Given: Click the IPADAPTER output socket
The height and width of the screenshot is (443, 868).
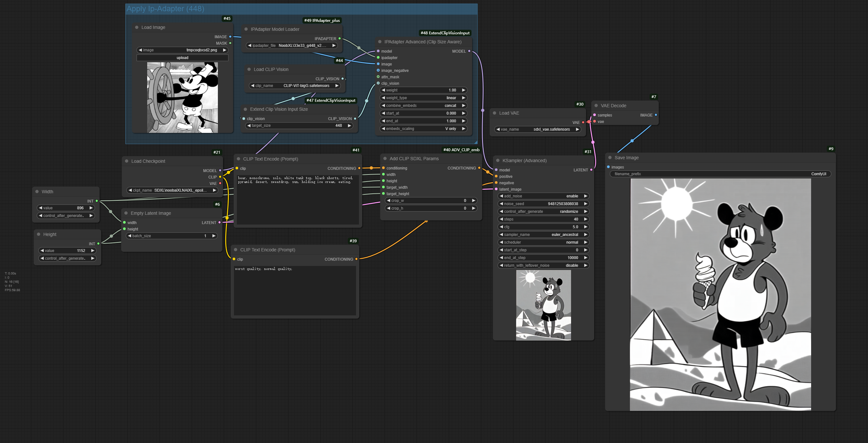Looking at the screenshot, I should pyautogui.click(x=339, y=39).
